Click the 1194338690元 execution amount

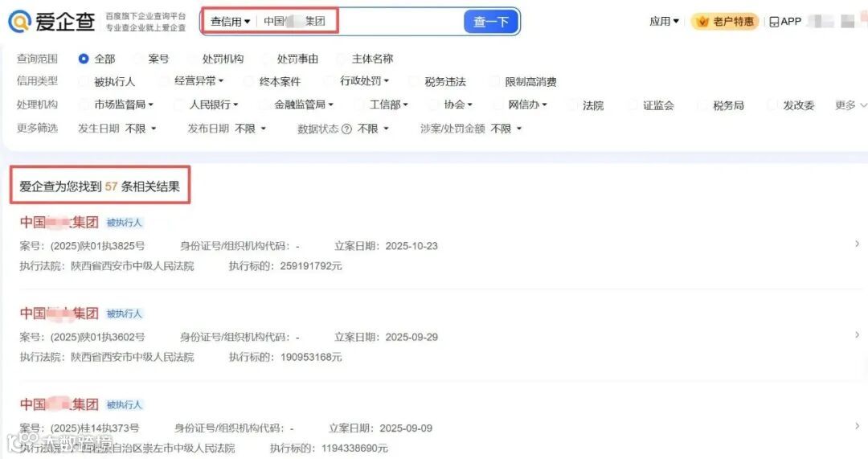click(x=355, y=449)
